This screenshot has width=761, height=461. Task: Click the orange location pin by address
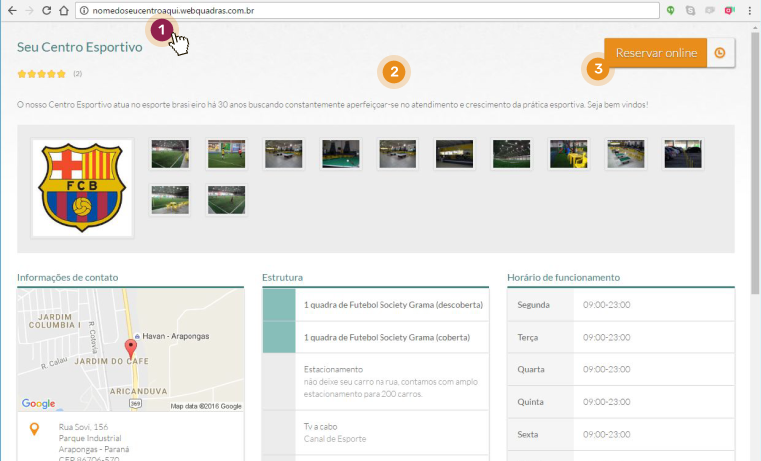click(35, 430)
